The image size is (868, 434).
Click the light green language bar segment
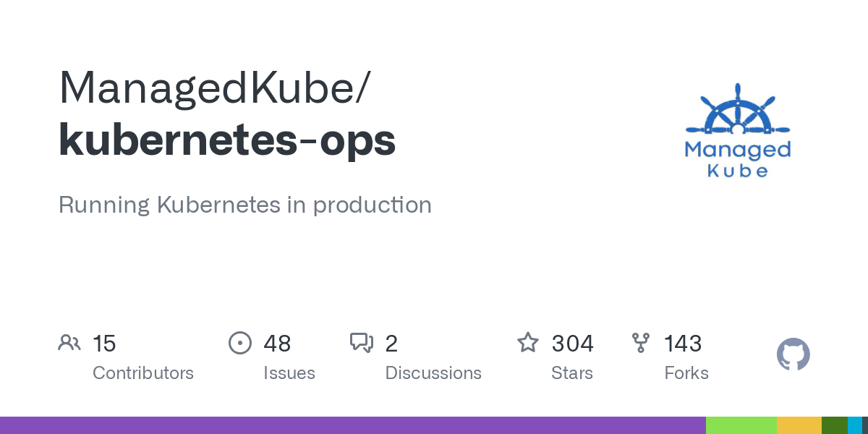[741, 425]
